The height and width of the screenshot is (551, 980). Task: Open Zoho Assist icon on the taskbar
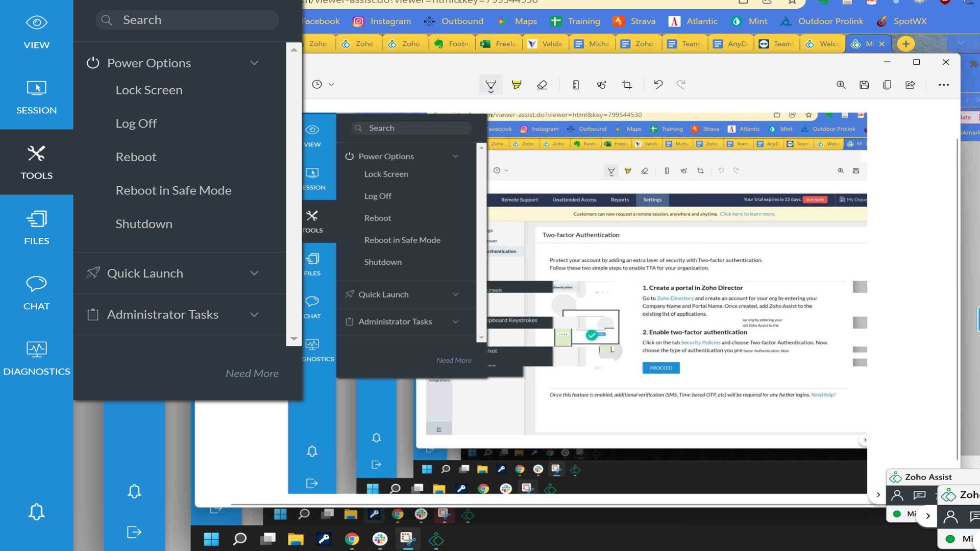click(x=436, y=539)
